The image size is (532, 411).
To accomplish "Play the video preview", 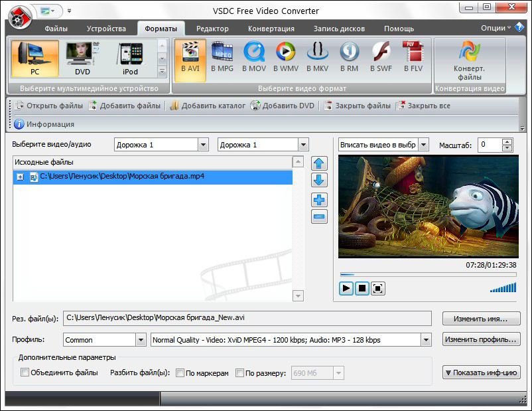I will pos(346,288).
